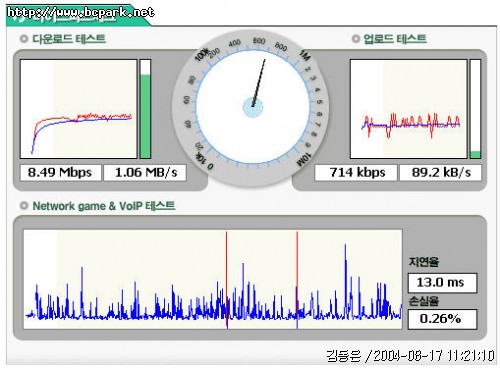The height and width of the screenshot is (368, 500).
Task: Click the 손실율 label
Action: point(424,301)
